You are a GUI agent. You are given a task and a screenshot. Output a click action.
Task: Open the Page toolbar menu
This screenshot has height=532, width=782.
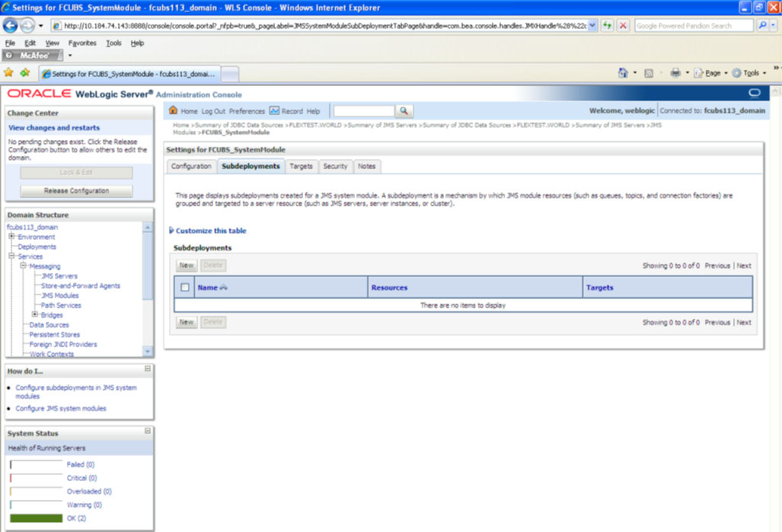tap(710, 73)
